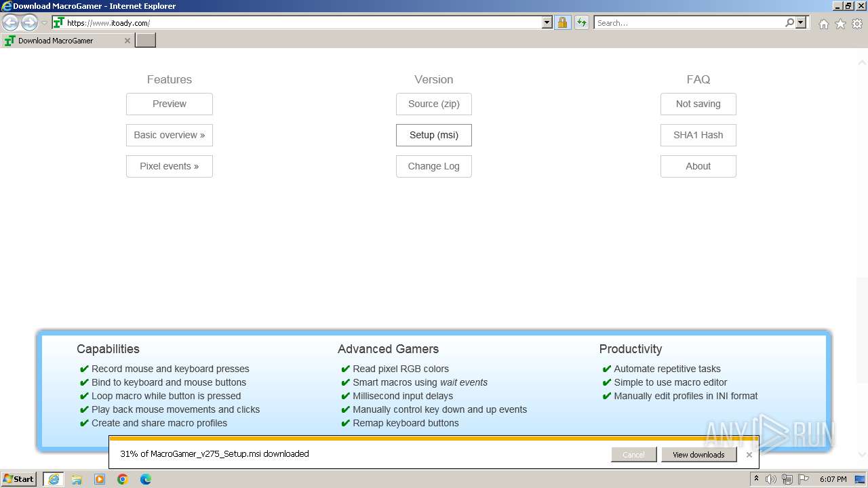The width and height of the screenshot is (868, 488).
Task: Click 'Manually edit profiles in INI format'
Action: click(686, 396)
